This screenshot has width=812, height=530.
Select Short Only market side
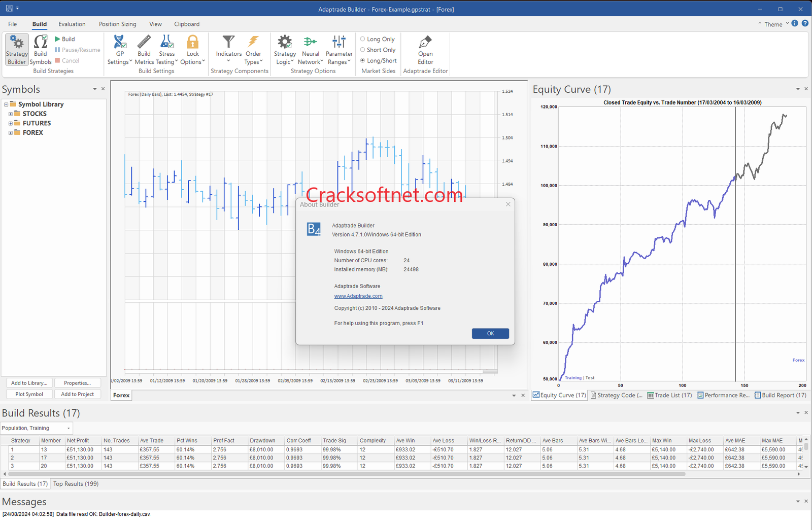378,50
